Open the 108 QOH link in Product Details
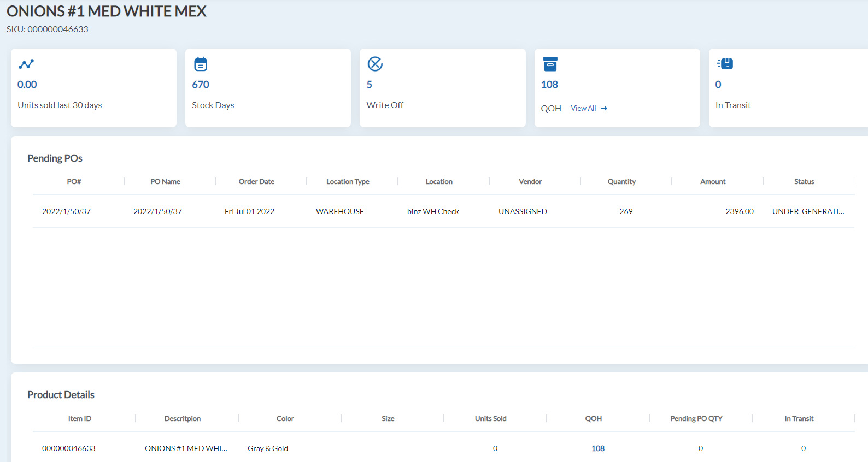The image size is (868, 462). point(598,448)
